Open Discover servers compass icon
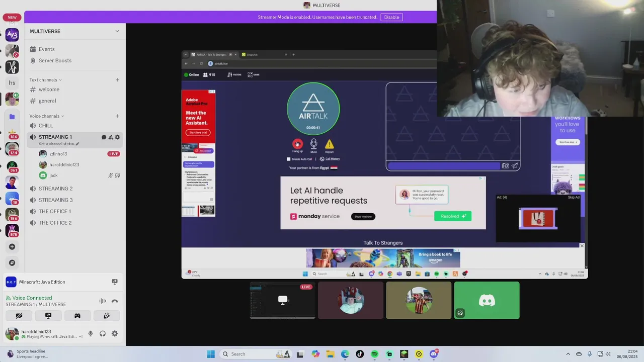The image size is (644, 362). [x=12, y=263]
